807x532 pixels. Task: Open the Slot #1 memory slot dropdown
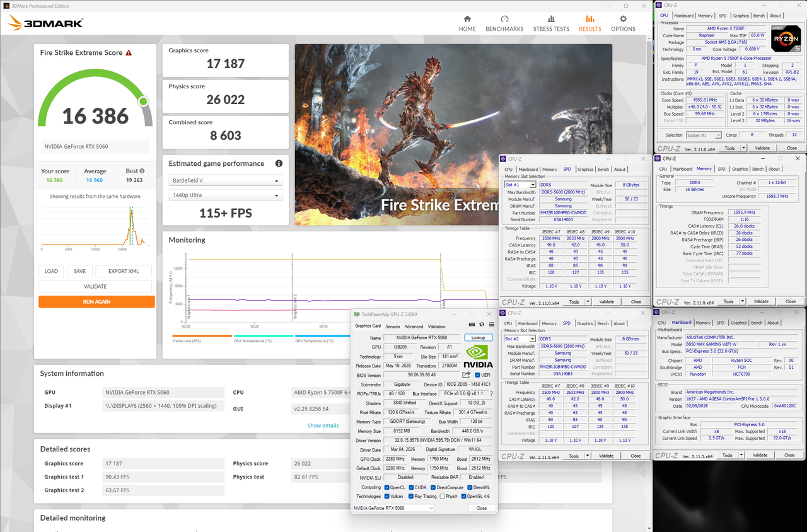coord(520,185)
